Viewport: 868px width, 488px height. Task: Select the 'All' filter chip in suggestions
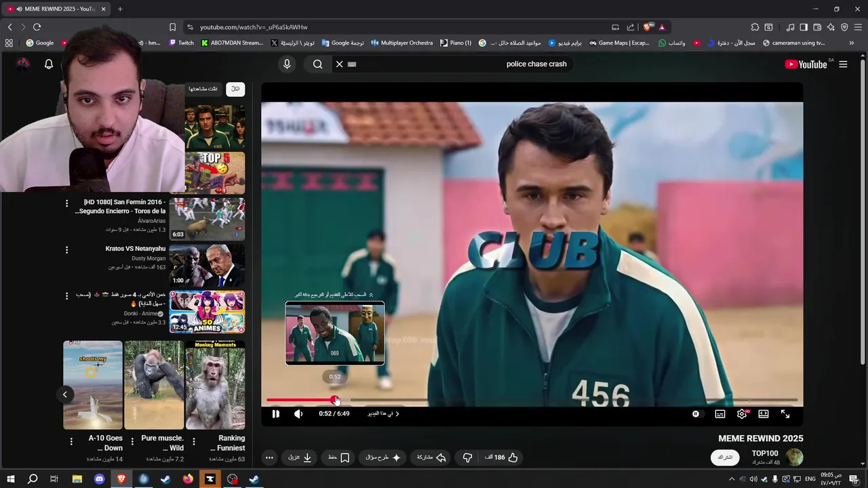(235, 89)
